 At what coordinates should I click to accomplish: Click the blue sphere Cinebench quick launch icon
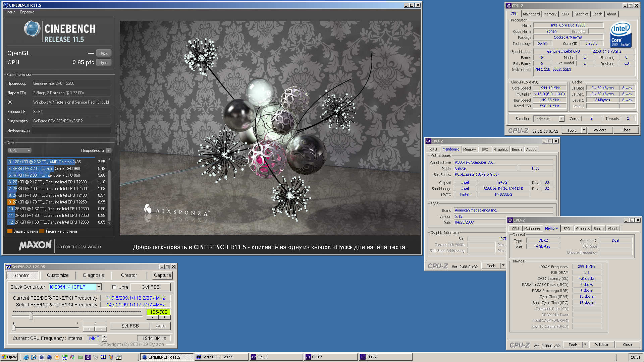click(x=49, y=357)
